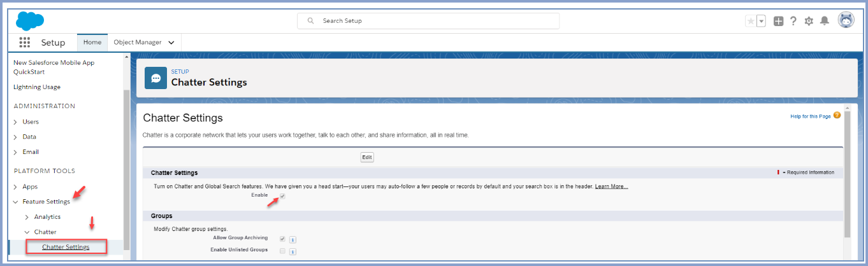
Task: Click the 'Modify Chatter group settings.' text
Action: (191, 228)
